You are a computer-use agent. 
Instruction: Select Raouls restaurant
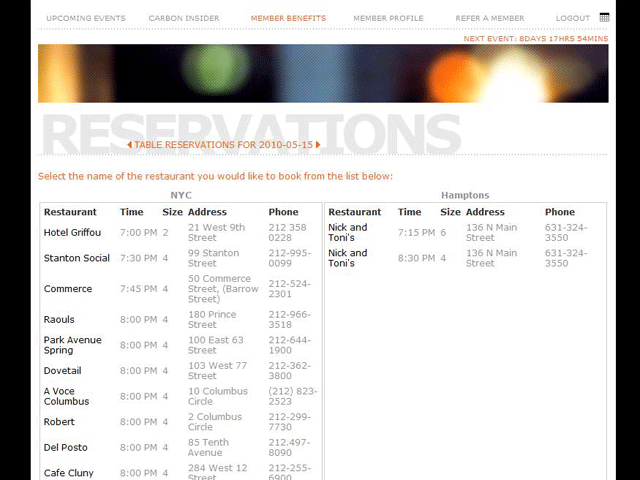pyautogui.click(x=59, y=320)
